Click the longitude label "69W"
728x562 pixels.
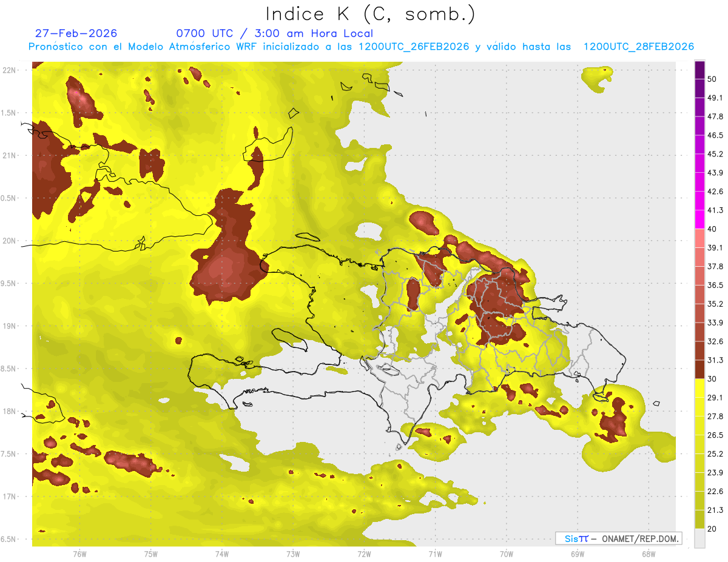click(x=578, y=554)
